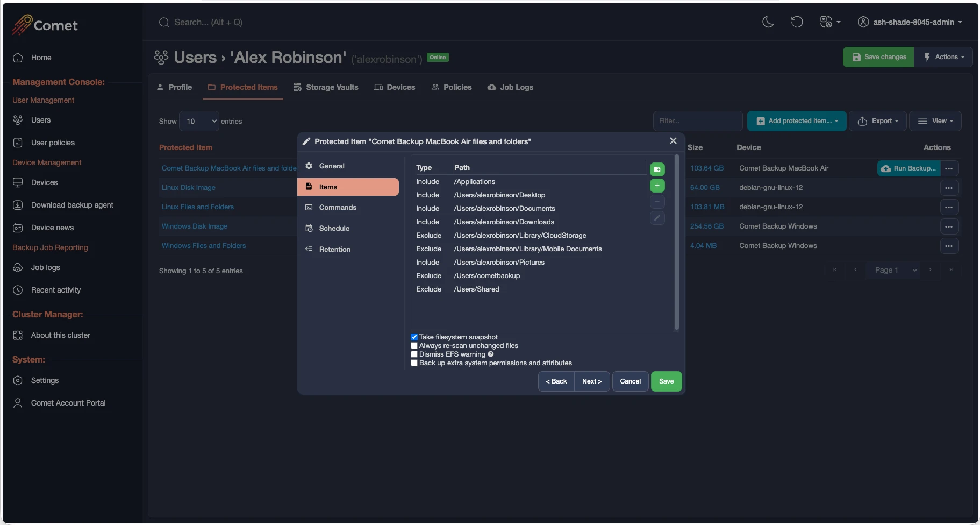Select the /Users/alexrobinson/Pictures path row
Image resolution: width=980 pixels, height=525 pixels.
coord(529,262)
